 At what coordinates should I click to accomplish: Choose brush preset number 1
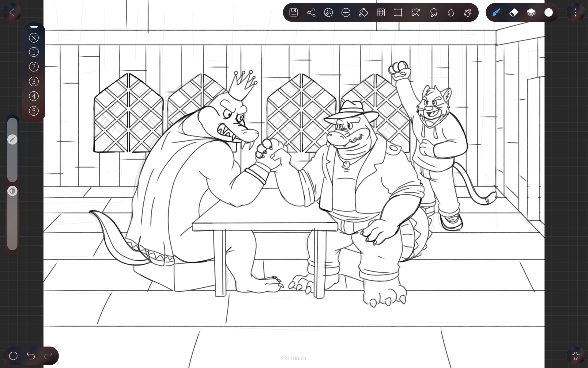[x=34, y=52]
